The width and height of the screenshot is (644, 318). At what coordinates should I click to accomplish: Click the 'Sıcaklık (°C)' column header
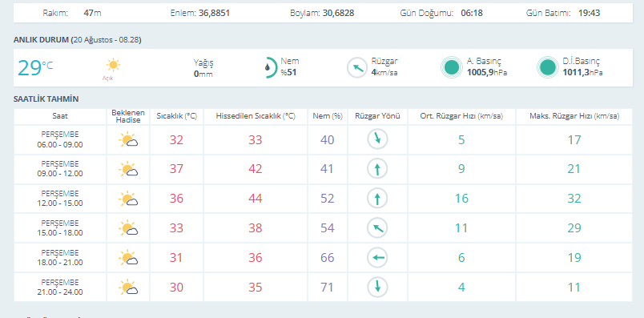click(x=176, y=116)
